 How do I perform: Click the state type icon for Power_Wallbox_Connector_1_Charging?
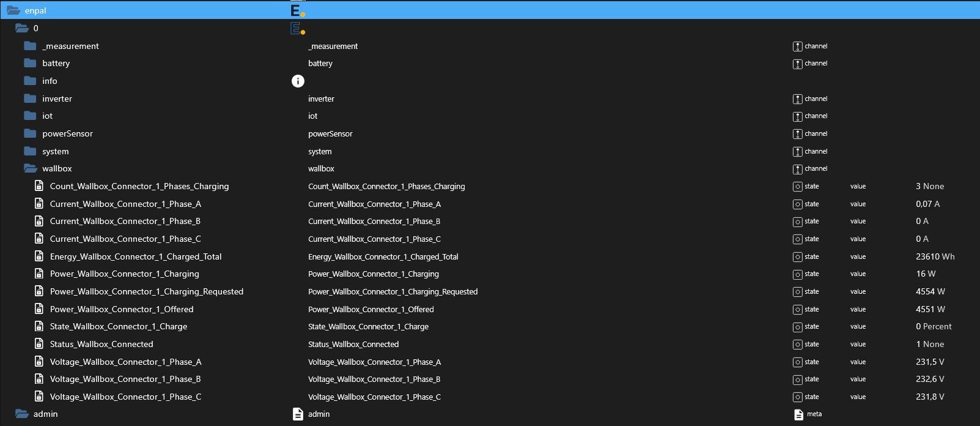point(797,274)
